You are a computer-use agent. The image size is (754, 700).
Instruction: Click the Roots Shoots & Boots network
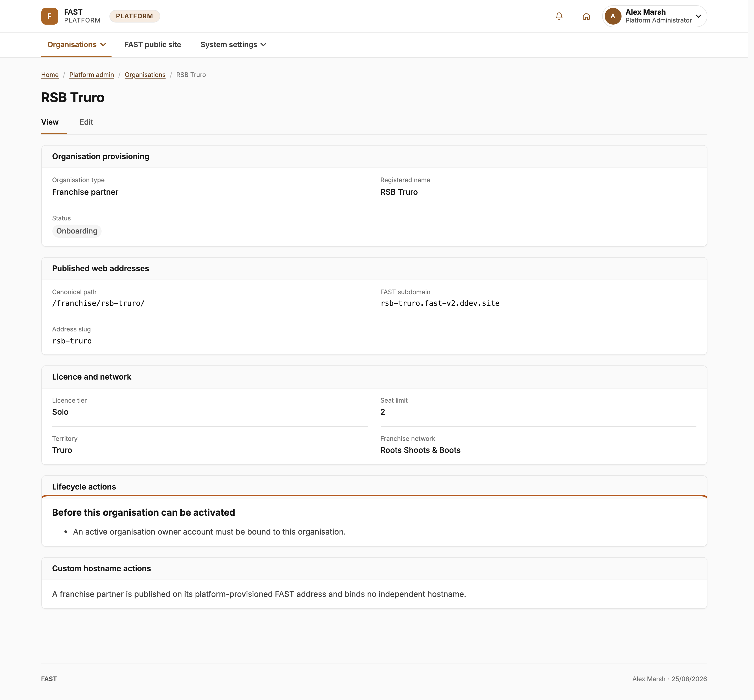(x=420, y=450)
